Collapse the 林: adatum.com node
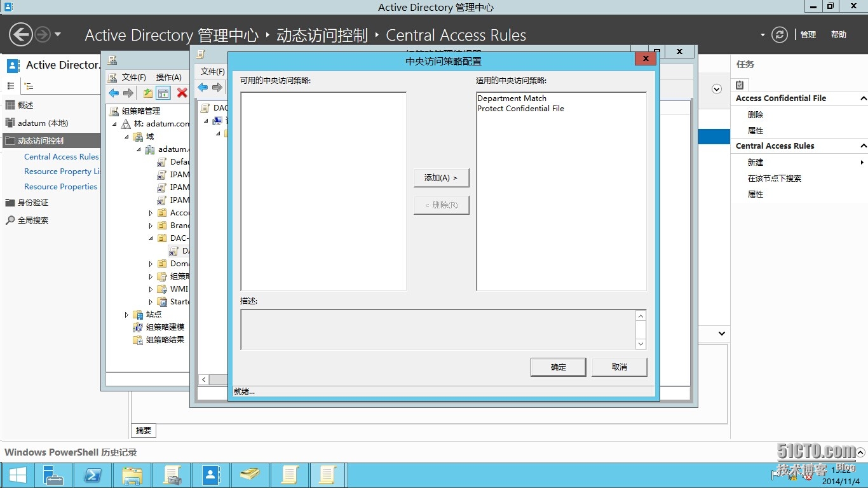 (x=115, y=124)
